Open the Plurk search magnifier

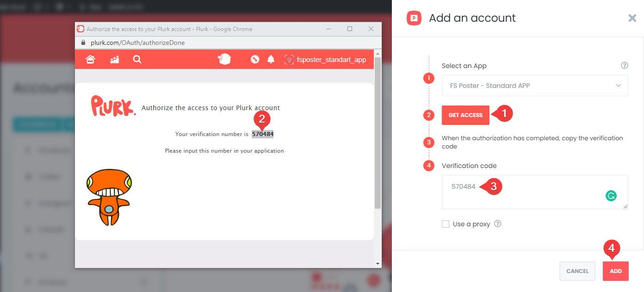pos(137,59)
